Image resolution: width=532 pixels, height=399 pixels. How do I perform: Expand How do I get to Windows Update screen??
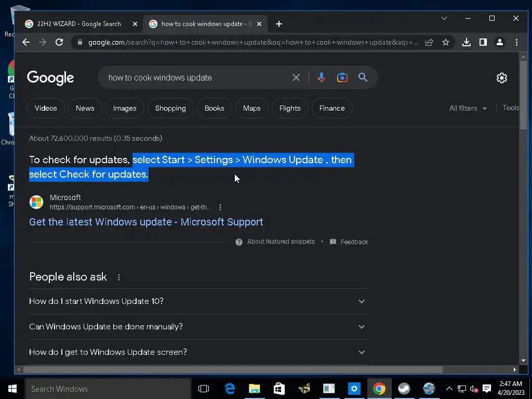point(198,352)
